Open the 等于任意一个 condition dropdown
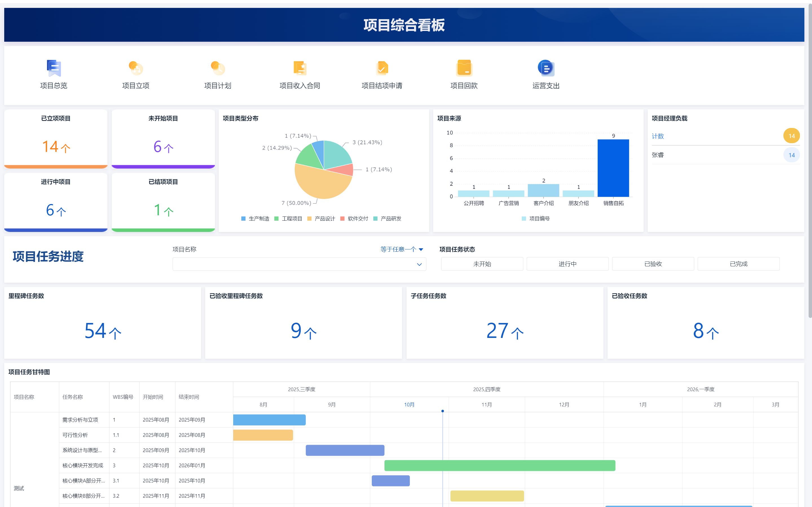812x507 pixels. pos(402,249)
